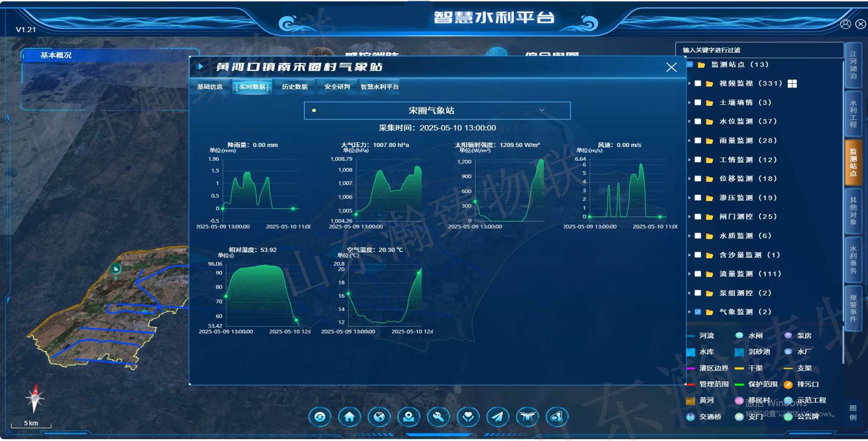Uncheck the 气象监测 checkbox
The image size is (868, 441).
tap(698, 312)
